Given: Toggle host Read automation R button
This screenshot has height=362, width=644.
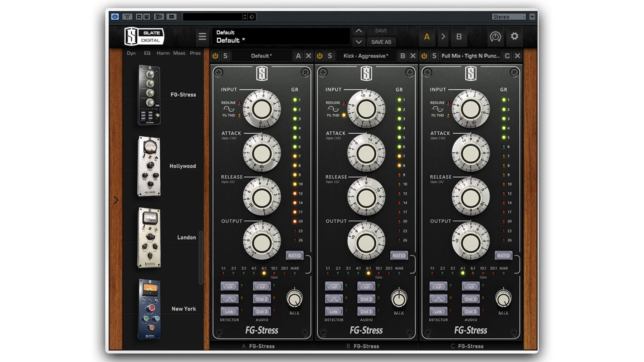Looking at the screenshot, I should pyautogui.click(x=139, y=16).
